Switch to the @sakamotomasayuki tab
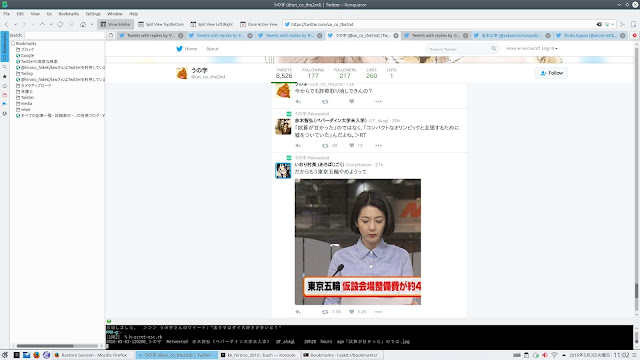 512,36
